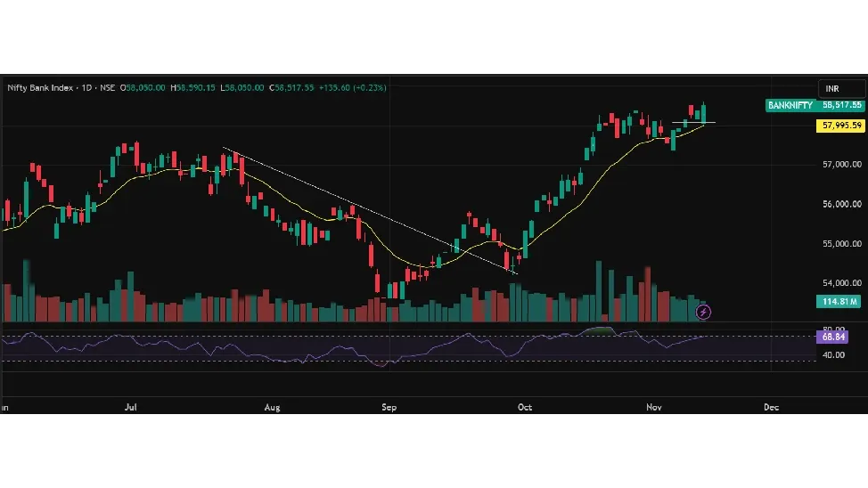Click the 40.00 level on RSI scale
This screenshot has width=868, height=488.
point(834,355)
